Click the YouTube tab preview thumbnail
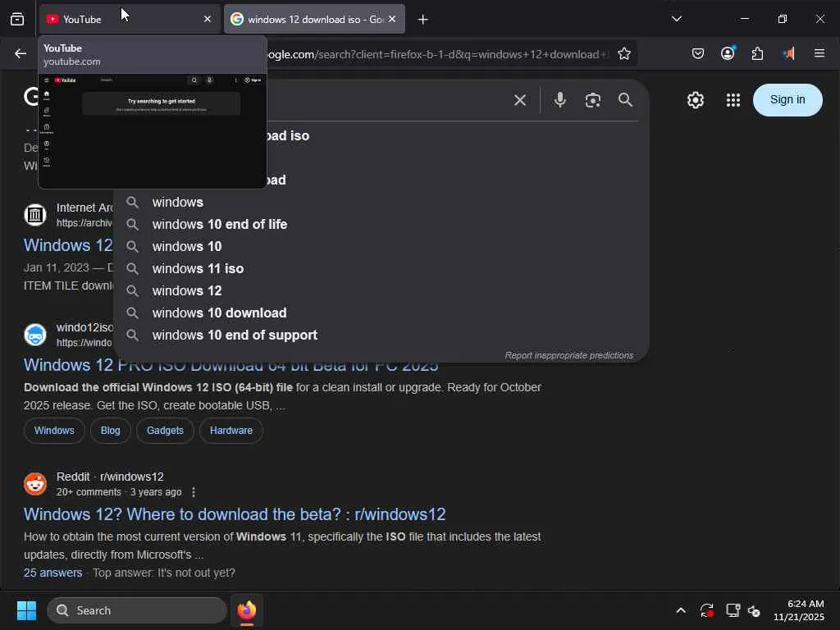 (x=153, y=131)
